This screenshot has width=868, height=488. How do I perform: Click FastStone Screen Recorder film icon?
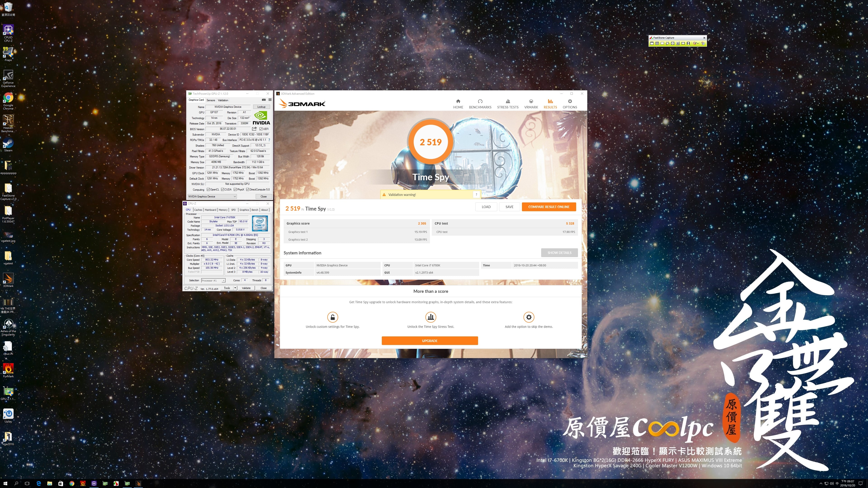(688, 43)
